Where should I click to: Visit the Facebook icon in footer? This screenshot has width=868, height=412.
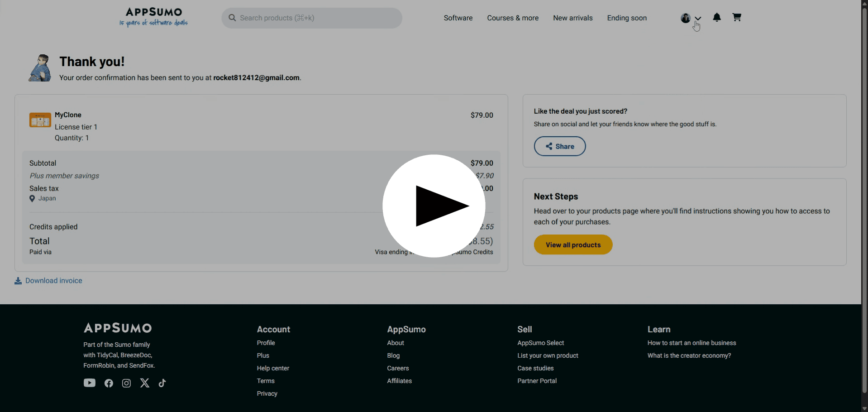point(109,383)
